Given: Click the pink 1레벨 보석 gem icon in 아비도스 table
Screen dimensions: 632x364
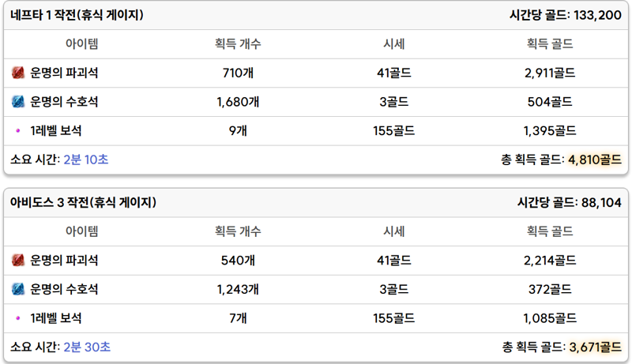Looking at the screenshot, I should point(17,318).
